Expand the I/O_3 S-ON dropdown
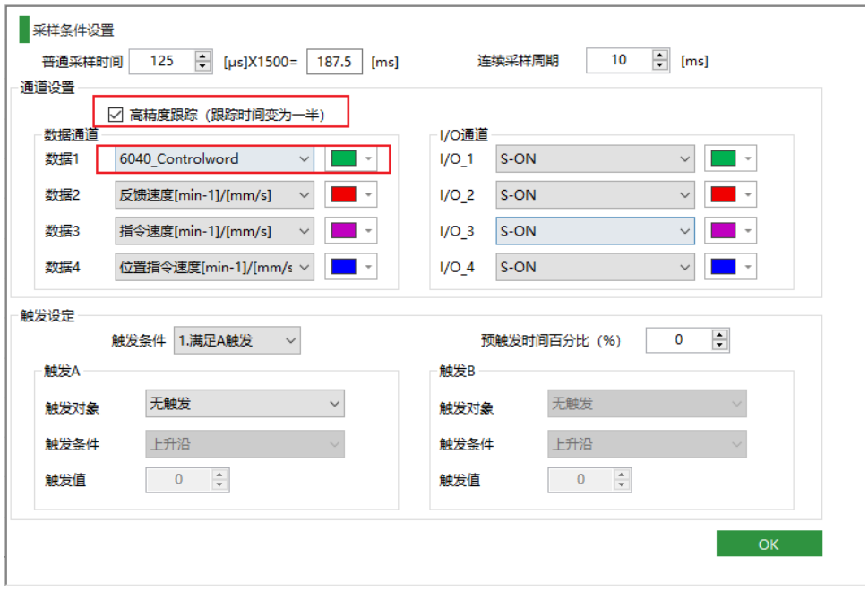Image resolution: width=868 pixels, height=591 pixels. [x=595, y=231]
